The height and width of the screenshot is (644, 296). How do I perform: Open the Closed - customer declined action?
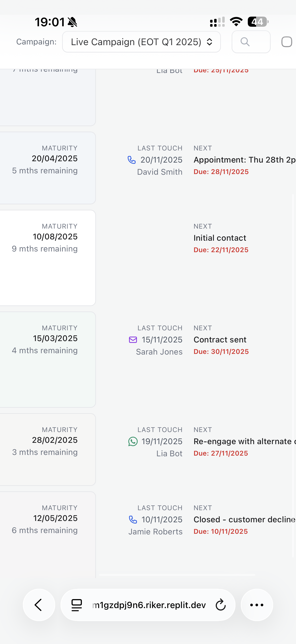pyautogui.click(x=245, y=520)
